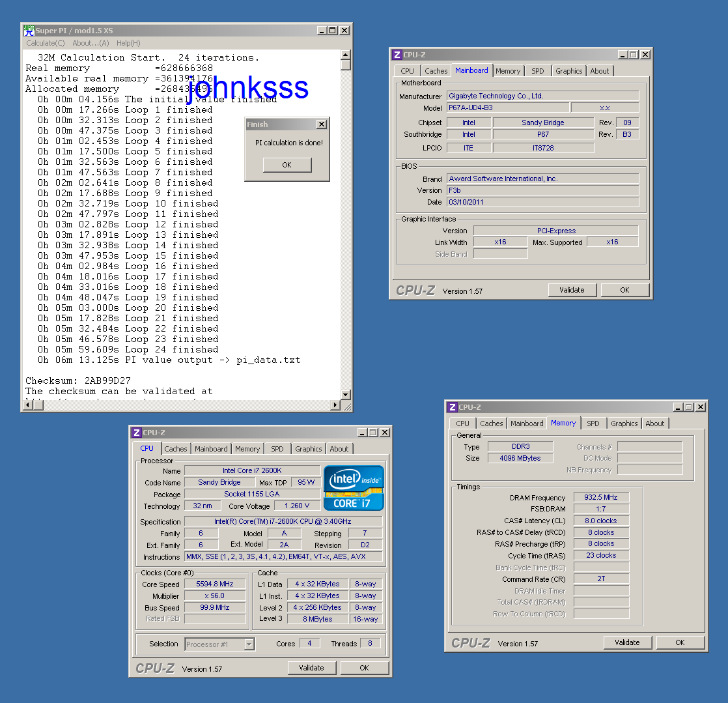
Task: Click the CPU-Z Z icon in Mainboard window title
Action: (x=397, y=55)
